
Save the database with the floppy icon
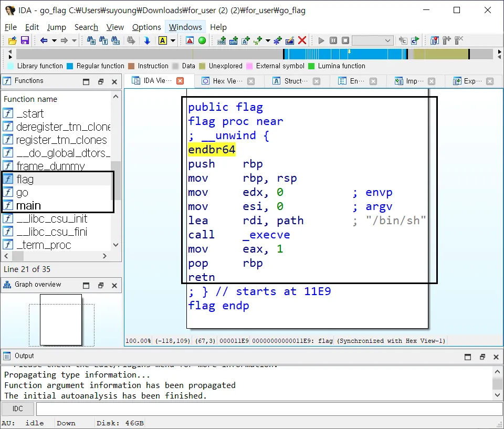[x=25, y=40]
